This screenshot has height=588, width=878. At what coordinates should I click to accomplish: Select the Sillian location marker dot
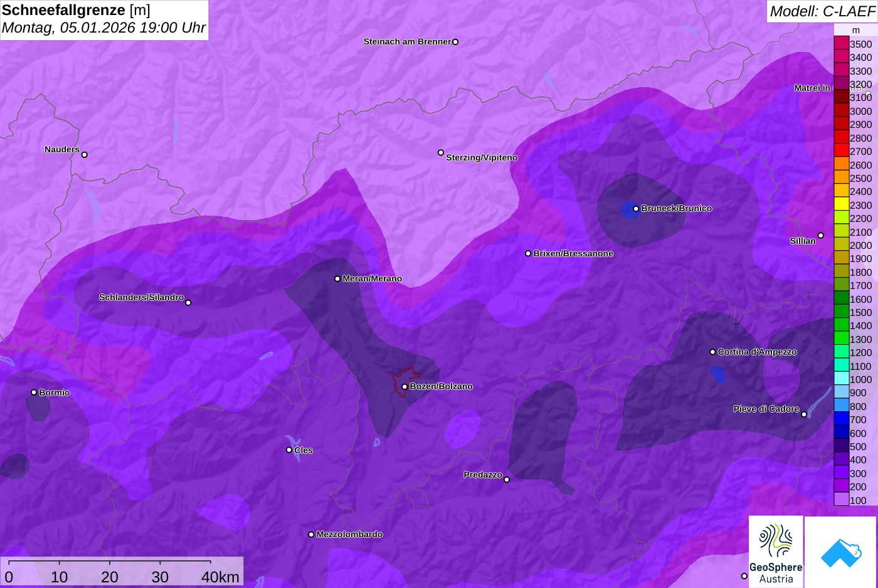pyautogui.click(x=821, y=236)
